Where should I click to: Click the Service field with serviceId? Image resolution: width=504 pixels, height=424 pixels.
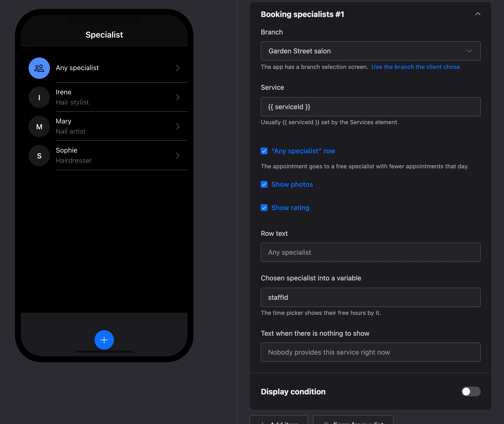(370, 107)
